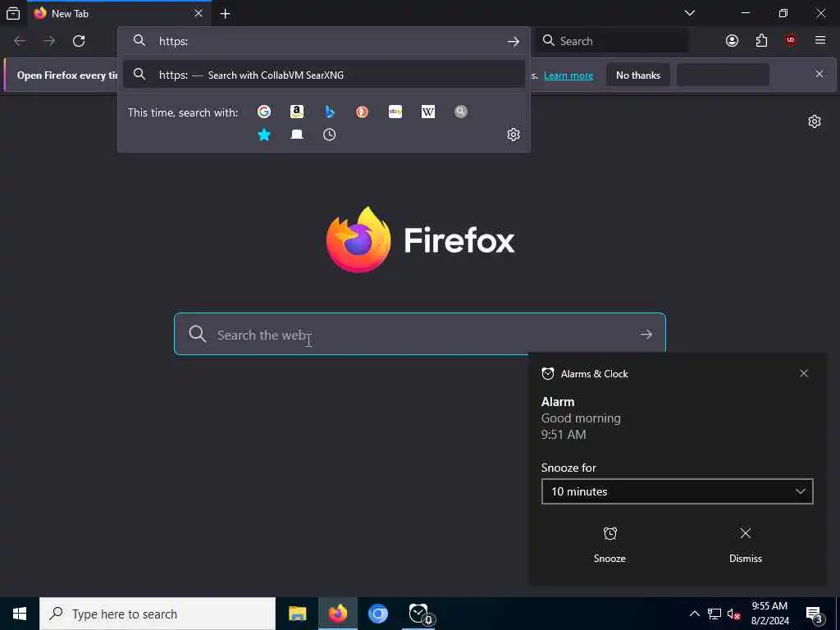Search this time with DuckDuckGo icon
The height and width of the screenshot is (630, 840).
click(x=362, y=112)
